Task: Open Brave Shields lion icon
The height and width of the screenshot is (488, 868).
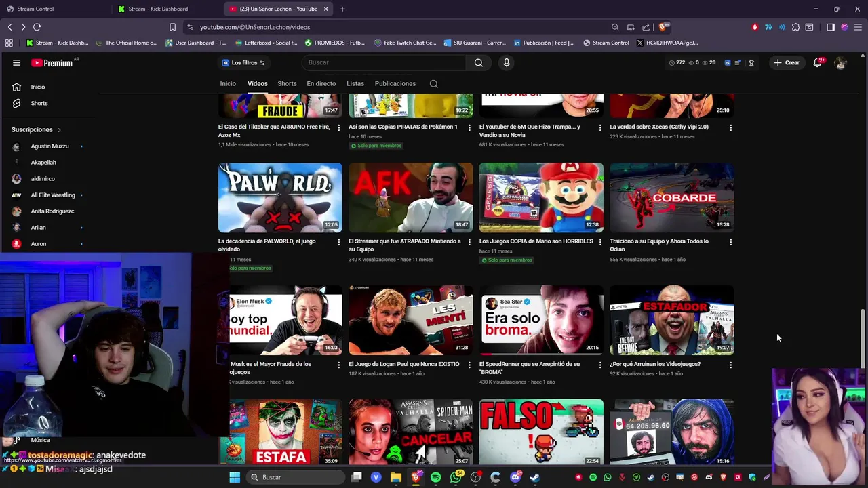Action: pos(663,27)
